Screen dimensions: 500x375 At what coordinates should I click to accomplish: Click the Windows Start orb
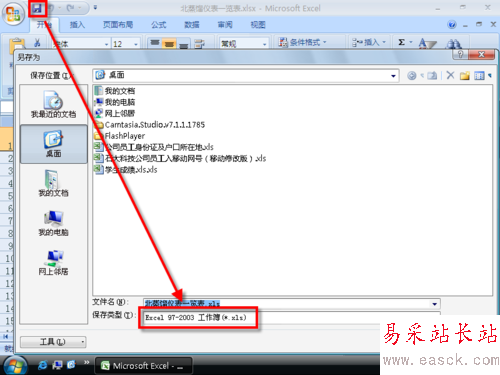14,366
